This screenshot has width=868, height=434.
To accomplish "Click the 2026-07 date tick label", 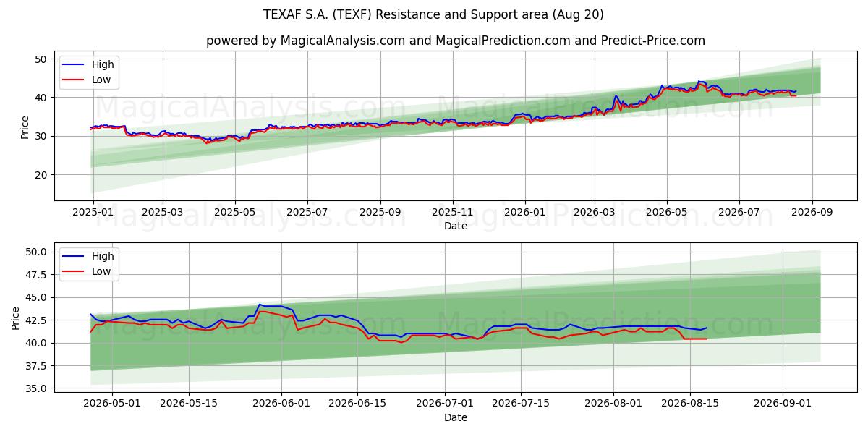I will point(739,212).
